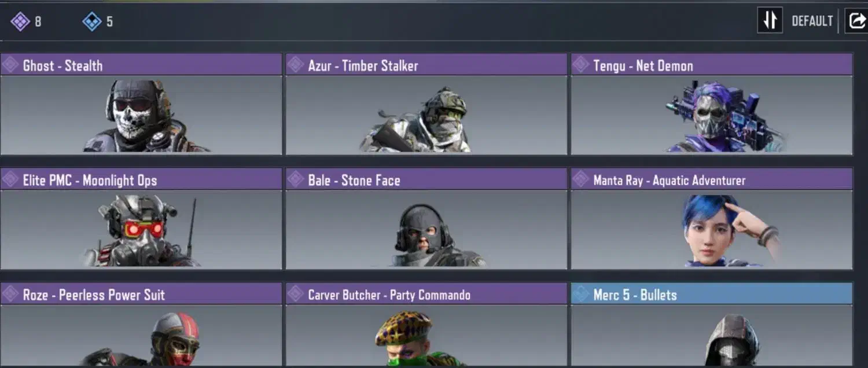Viewport: 868px width, 368px height.
Task: Click the purple epic rarity counter icon
Action: [20, 22]
